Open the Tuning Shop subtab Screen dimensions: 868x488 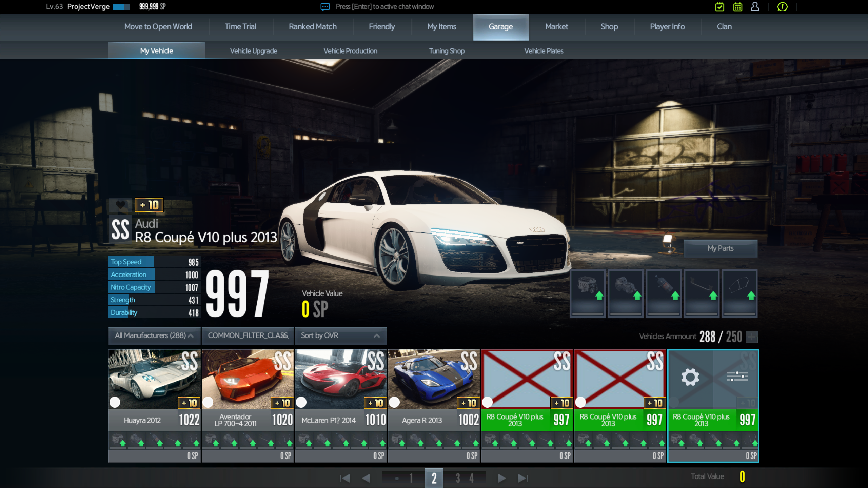[447, 51]
